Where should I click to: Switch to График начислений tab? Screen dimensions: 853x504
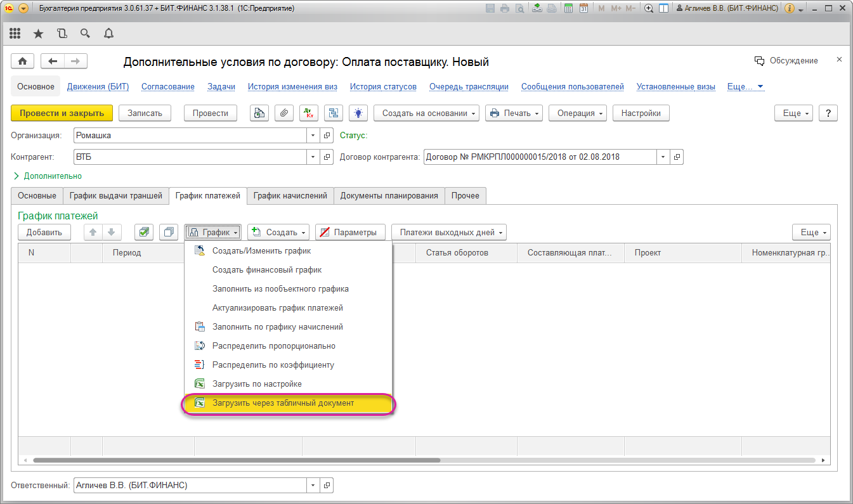[x=290, y=196]
